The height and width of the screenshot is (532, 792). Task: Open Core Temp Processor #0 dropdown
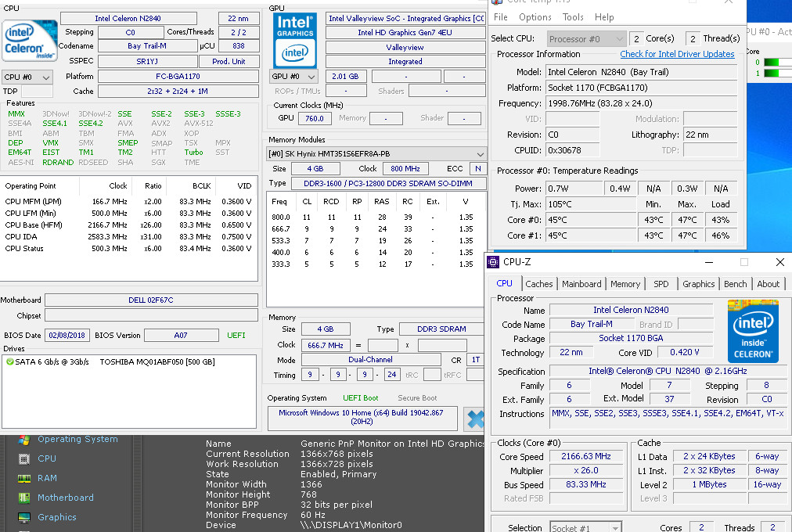pos(587,39)
